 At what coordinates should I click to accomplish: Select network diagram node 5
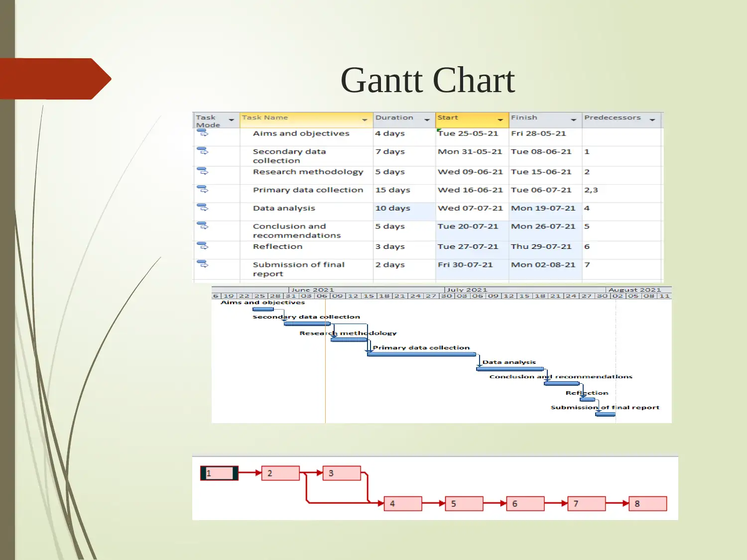pyautogui.click(x=464, y=503)
